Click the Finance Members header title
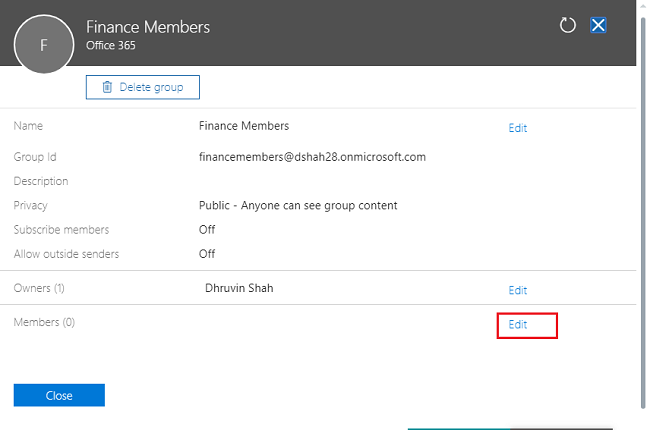The height and width of the screenshot is (430, 650). (148, 27)
